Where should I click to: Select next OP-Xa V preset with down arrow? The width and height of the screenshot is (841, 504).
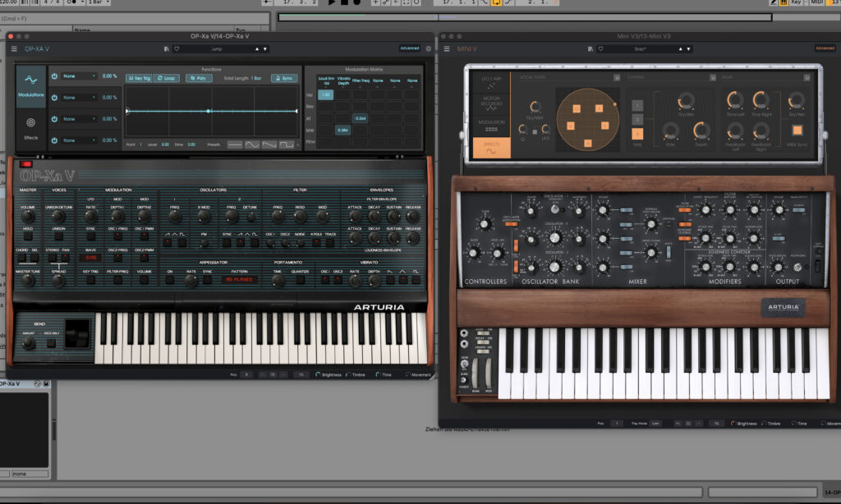265,48
